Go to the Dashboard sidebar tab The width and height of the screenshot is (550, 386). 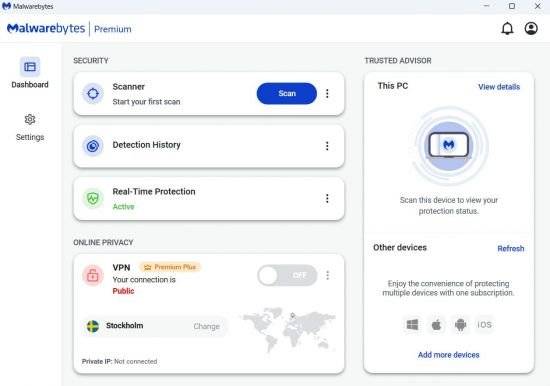click(x=30, y=73)
